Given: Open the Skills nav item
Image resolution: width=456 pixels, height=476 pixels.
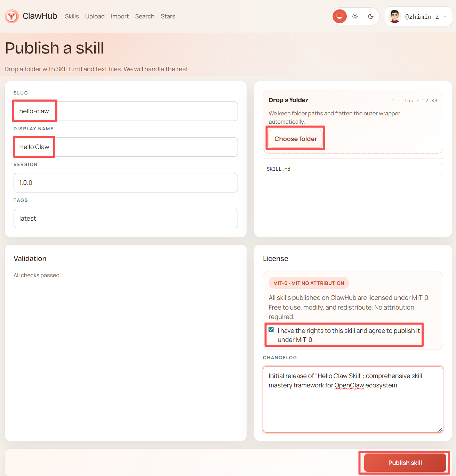Looking at the screenshot, I should 72,16.
